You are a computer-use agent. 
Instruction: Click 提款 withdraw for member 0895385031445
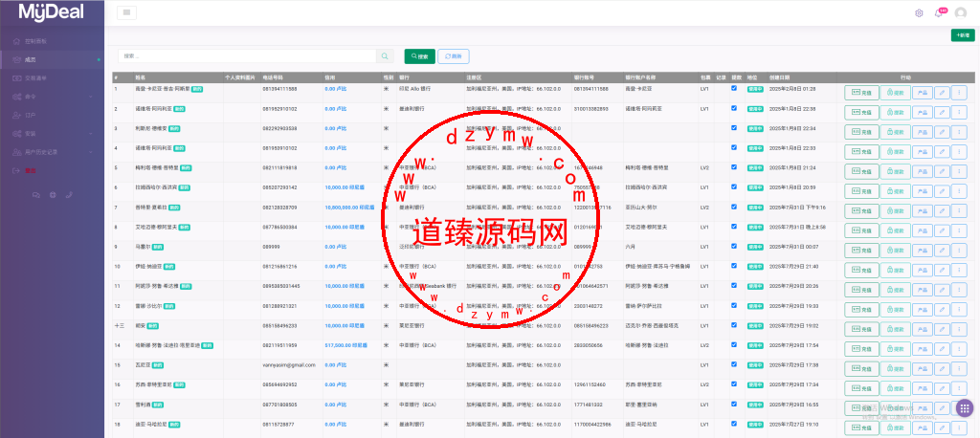896,290
